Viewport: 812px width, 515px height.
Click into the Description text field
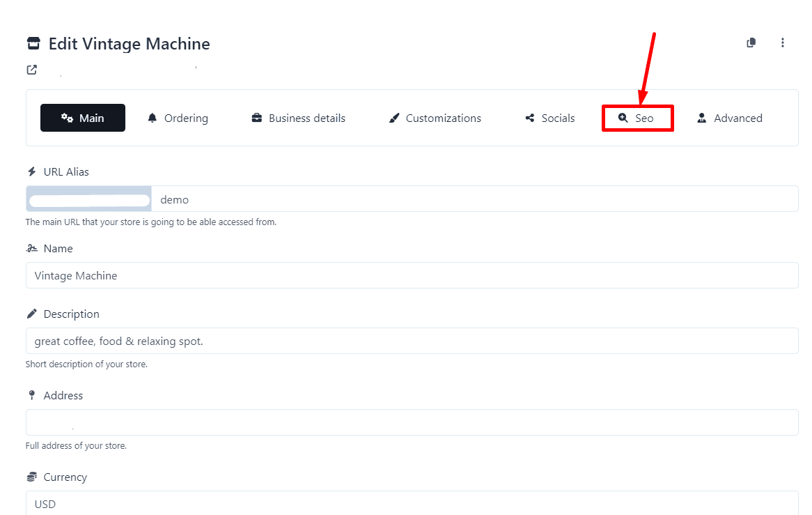pyautogui.click(x=412, y=341)
